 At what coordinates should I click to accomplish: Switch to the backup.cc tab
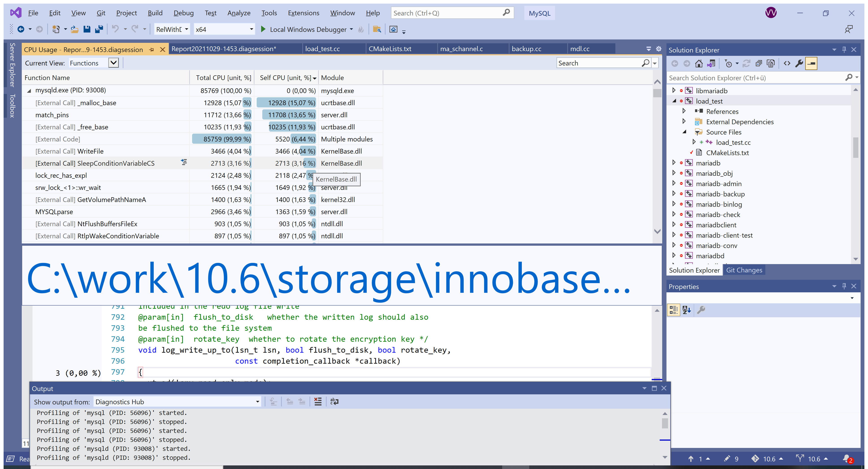(526, 49)
